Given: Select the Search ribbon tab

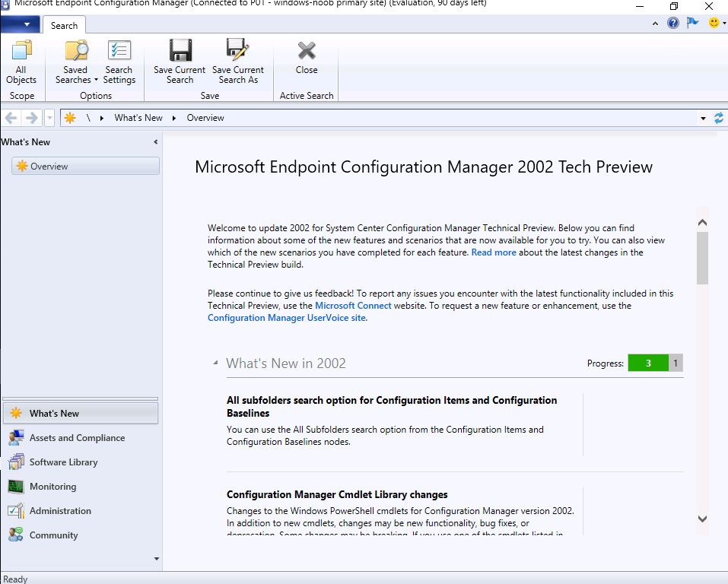Looking at the screenshot, I should pyautogui.click(x=64, y=26).
